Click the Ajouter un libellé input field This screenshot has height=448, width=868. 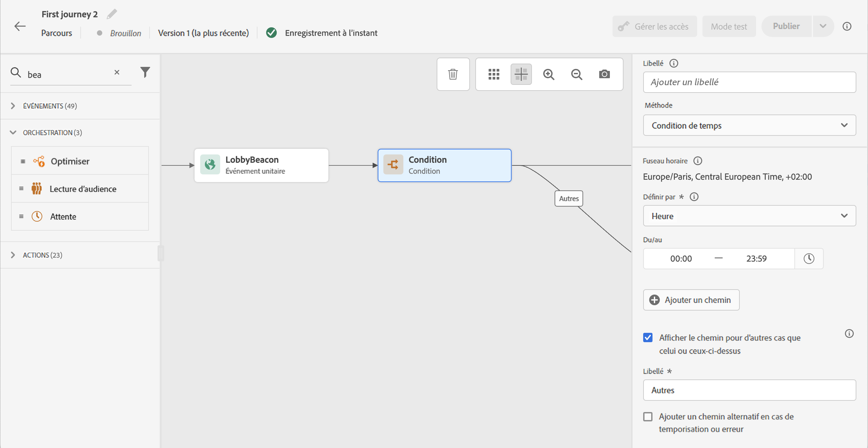click(749, 82)
